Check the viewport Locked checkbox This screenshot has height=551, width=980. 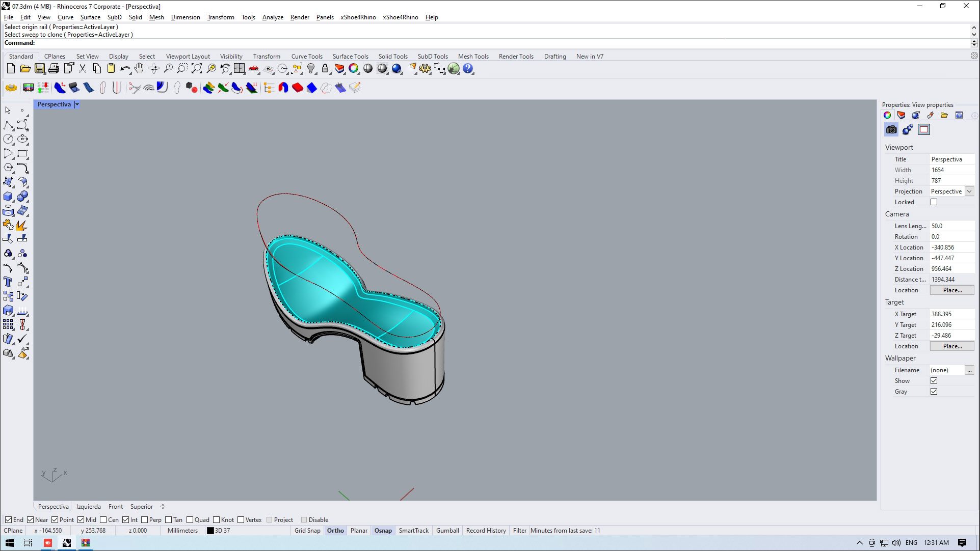[934, 202]
